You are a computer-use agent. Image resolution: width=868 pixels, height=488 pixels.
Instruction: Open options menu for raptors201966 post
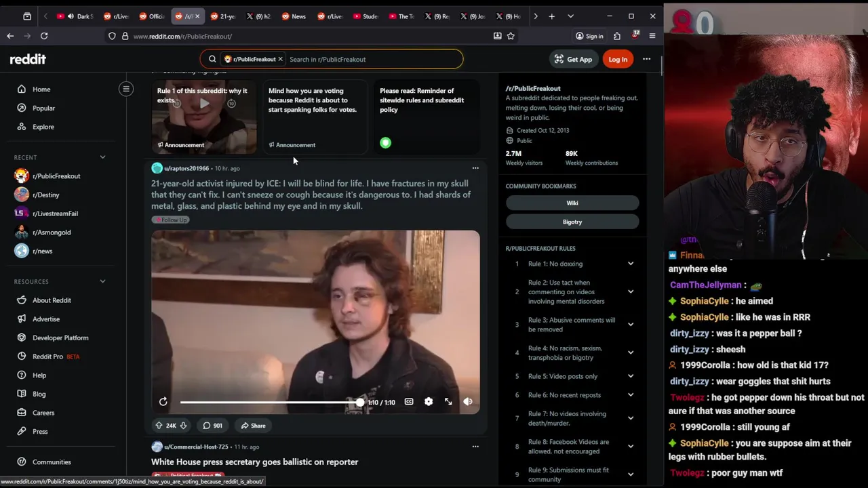475,168
